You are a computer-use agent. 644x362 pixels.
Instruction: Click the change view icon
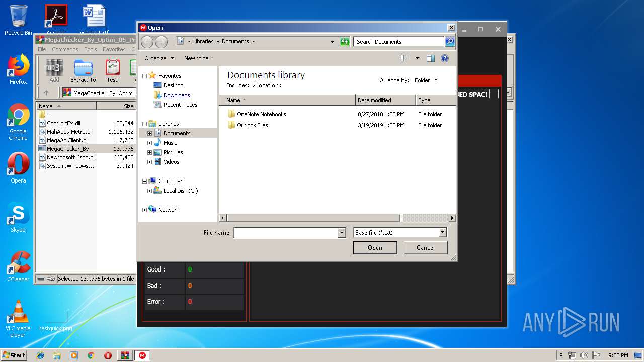pyautogui.click(x=405, y=58)
